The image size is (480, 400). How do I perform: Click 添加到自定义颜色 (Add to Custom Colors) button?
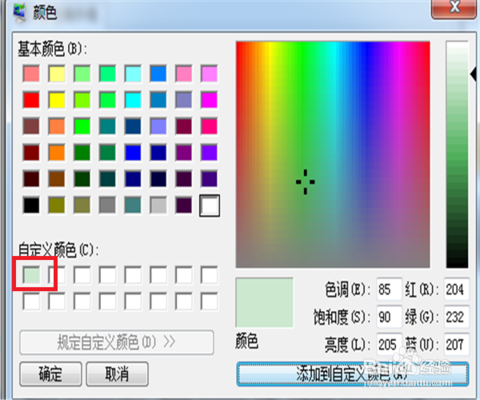tap(353, 374)
